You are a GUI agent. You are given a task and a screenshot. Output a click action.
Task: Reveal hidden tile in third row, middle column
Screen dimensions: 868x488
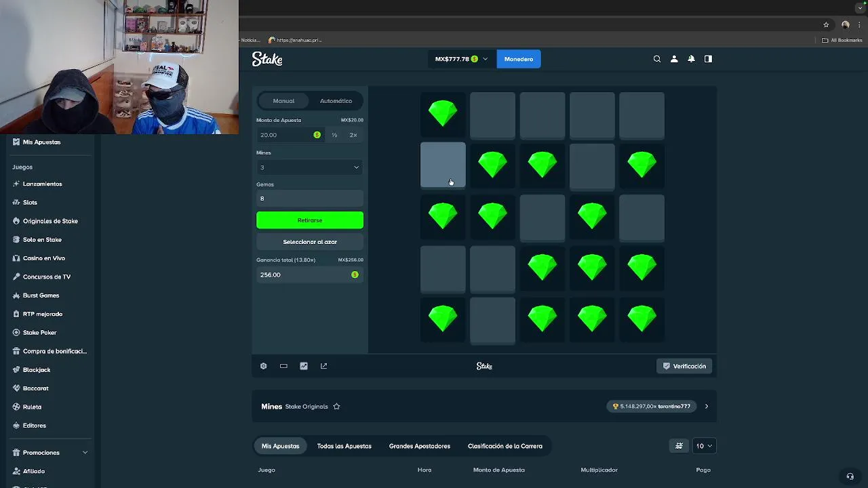[542, 218]
